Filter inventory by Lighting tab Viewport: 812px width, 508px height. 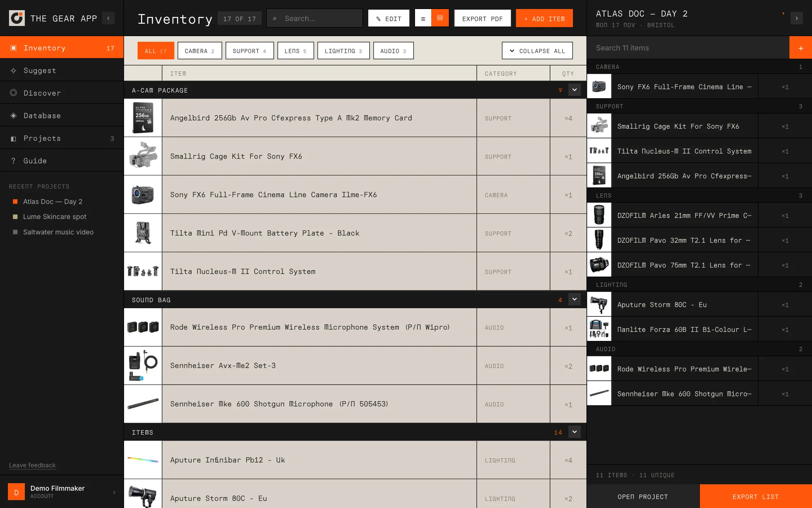pyautogui.click(x=344, y=51)
